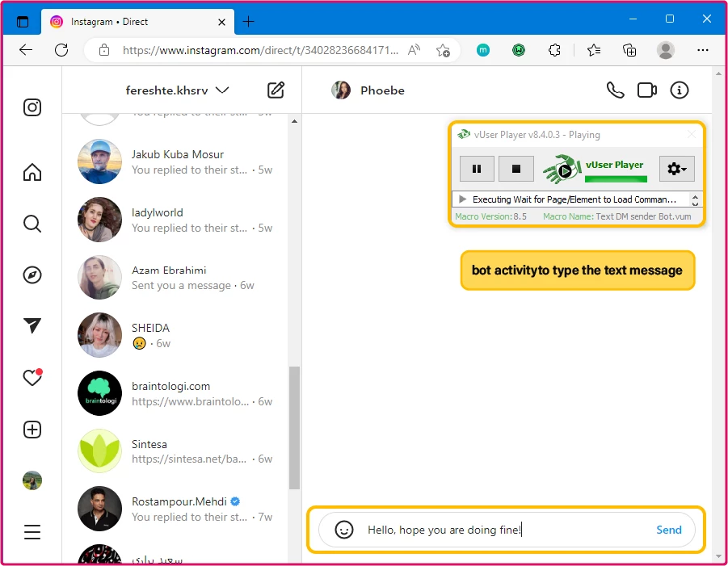Click Send to post the message
The image size is (728, 566).
(x=668, y=530)
